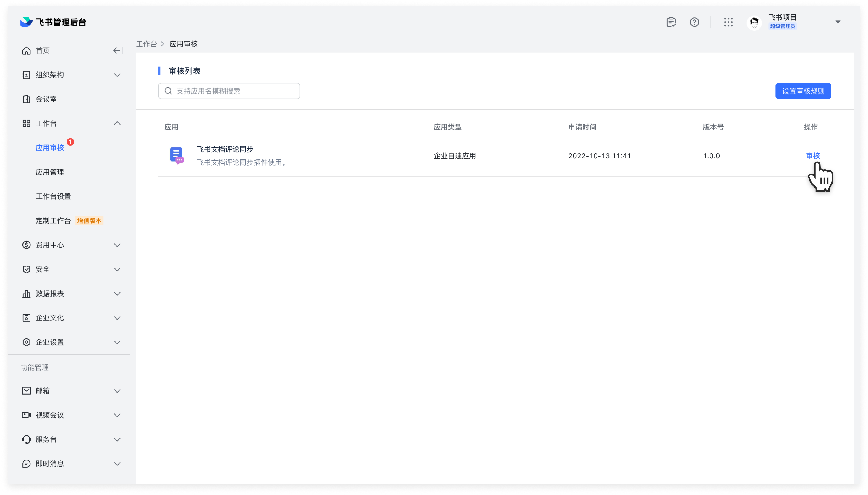Expand the 服务台 chevron
868x495 pixels.
(x=117, y=439)
